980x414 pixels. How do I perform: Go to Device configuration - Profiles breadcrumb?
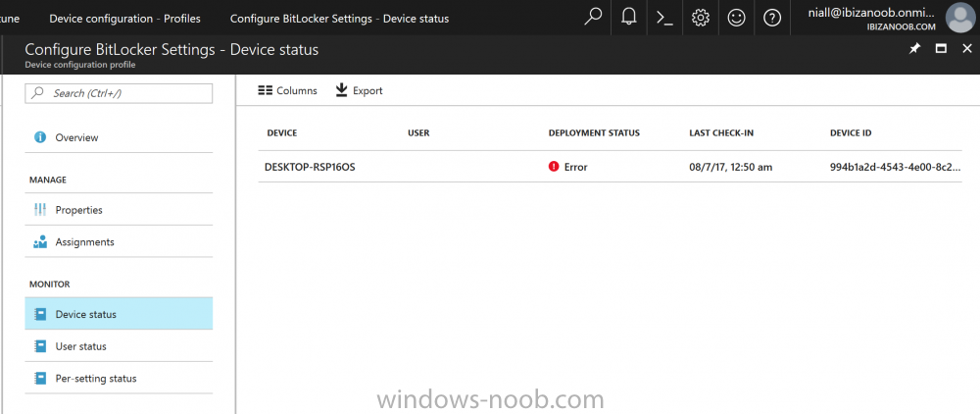(x=125, y=18)
